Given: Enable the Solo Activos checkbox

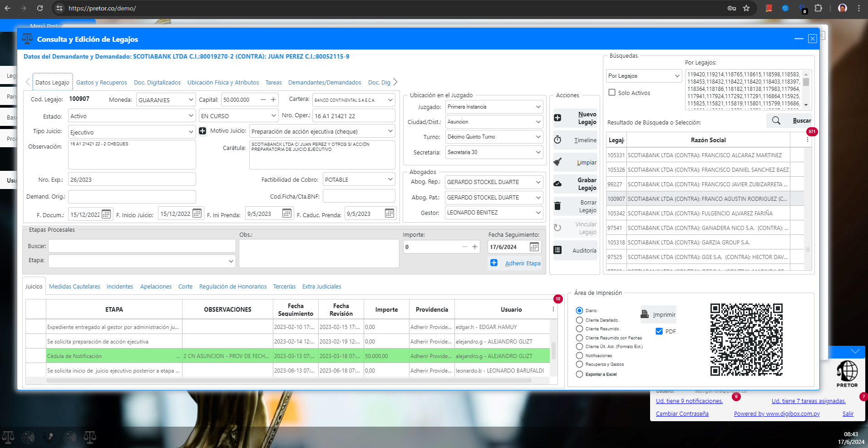Looking at the screenshot, I should click(612, 93).
